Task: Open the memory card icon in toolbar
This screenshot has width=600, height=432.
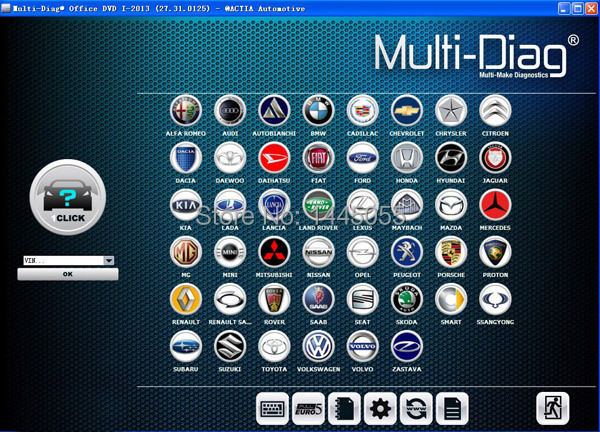Action: (x=344, y=407)
